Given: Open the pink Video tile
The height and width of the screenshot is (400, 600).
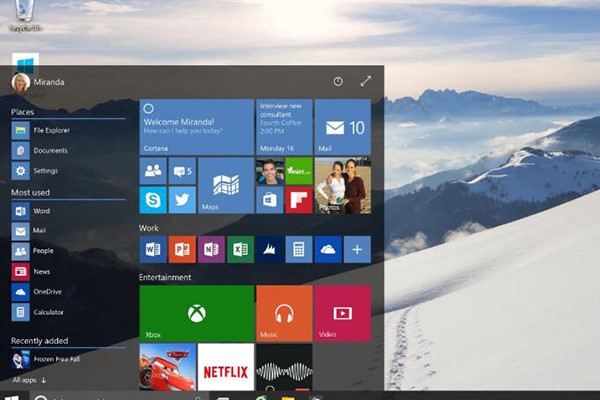Looking at the screenshot, I should click(x=343, y=313).
